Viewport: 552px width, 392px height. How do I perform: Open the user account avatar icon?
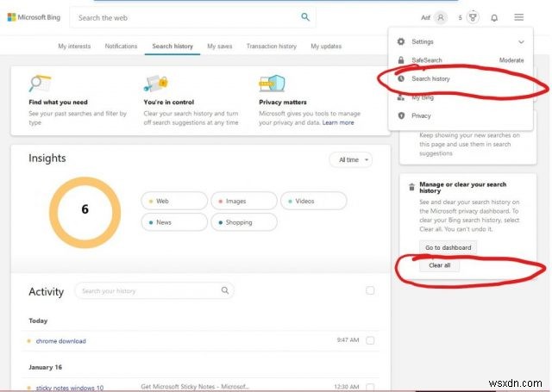tap(441, 17)
